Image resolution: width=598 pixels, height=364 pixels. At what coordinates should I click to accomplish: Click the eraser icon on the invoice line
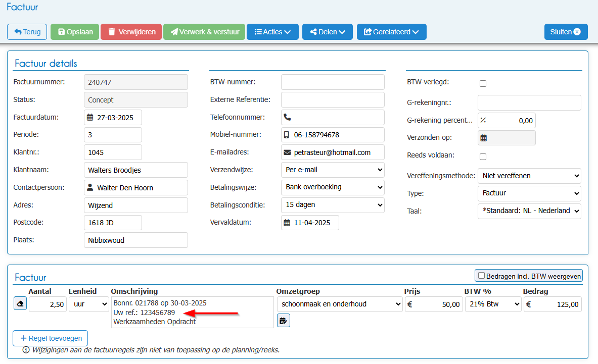pyautogui.click(x=20, y=303)
